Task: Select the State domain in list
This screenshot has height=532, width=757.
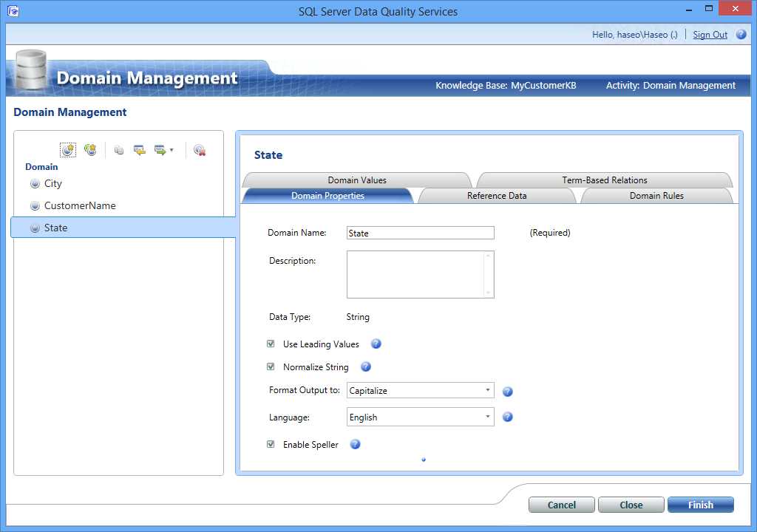Action: coord(123,228)
